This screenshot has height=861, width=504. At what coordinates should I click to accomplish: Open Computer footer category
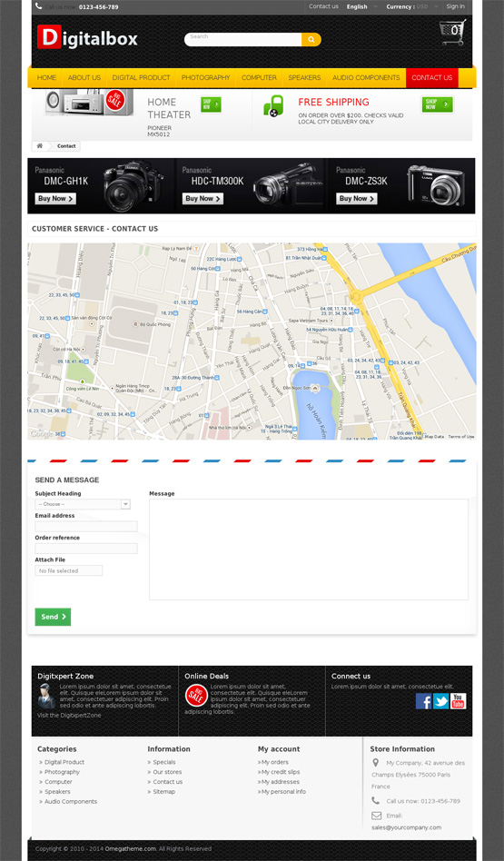click(x=58, y=782)
